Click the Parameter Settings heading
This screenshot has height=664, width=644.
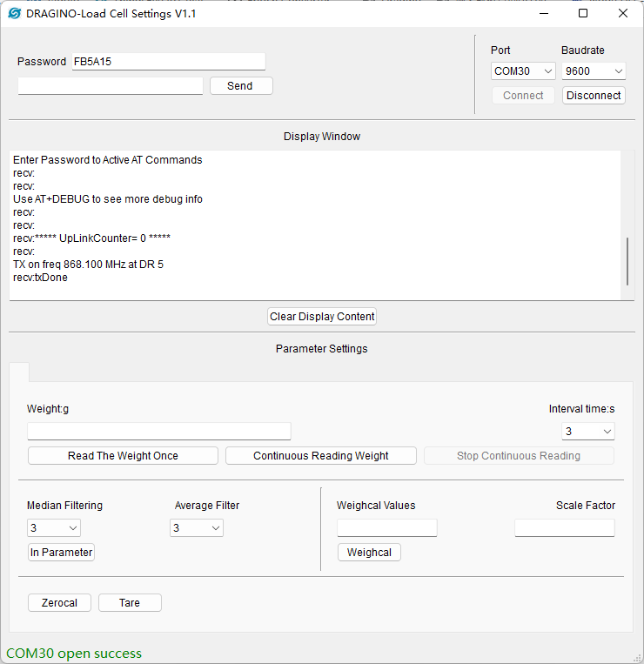[x=322, y=348]
